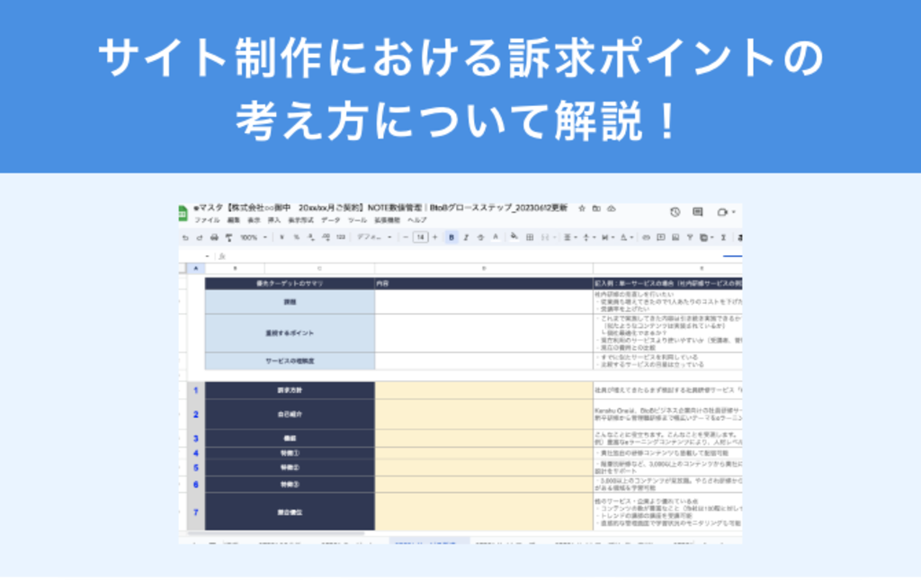Open the 123 number formats menu
The image size is (921, 588).
click(x=341, y=238)
